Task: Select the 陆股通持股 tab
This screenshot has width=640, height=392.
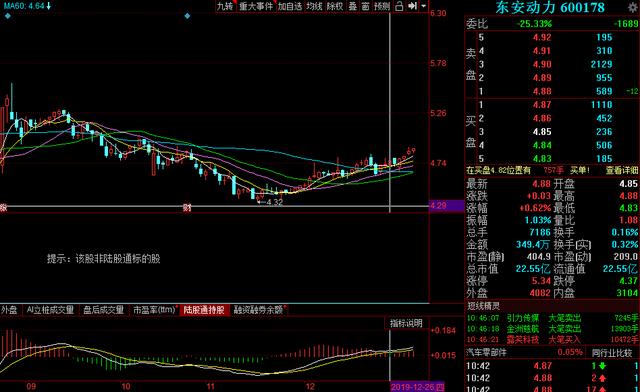Action: [x=204, y=310]
